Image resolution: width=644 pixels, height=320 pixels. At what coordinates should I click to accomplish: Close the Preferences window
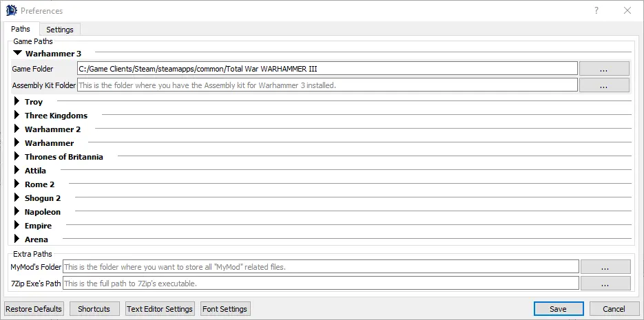pyautogui.click(x=627, y=11)
